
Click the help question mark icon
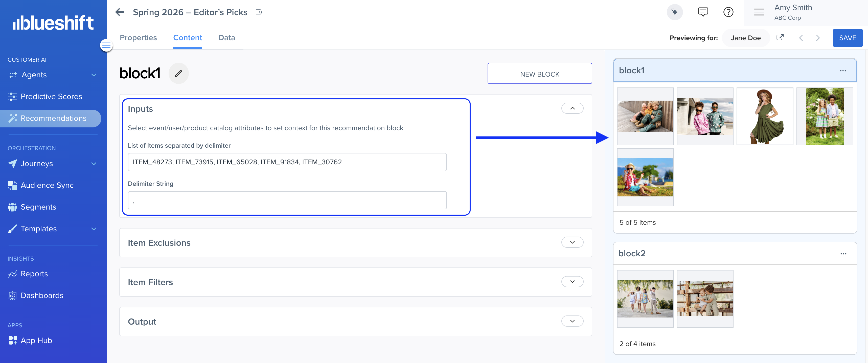click(x=728, y=12)
